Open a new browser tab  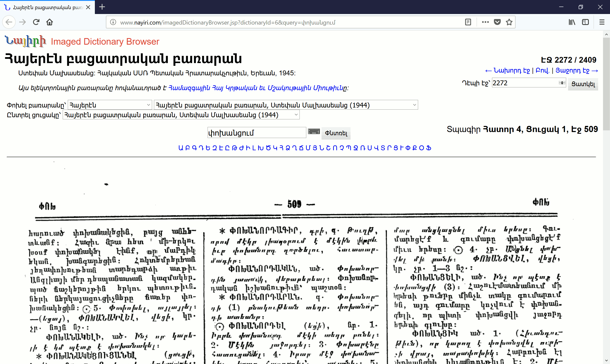pyautogui.click(x=102, y=7)
